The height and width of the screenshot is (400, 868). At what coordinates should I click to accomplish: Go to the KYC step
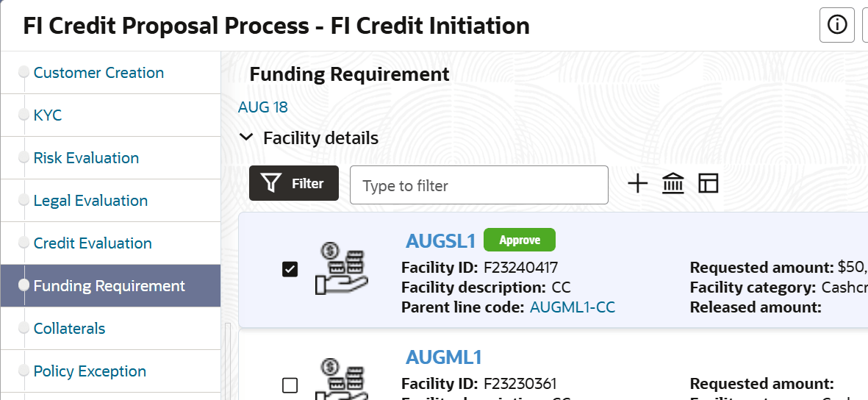[x=48, y=115]
